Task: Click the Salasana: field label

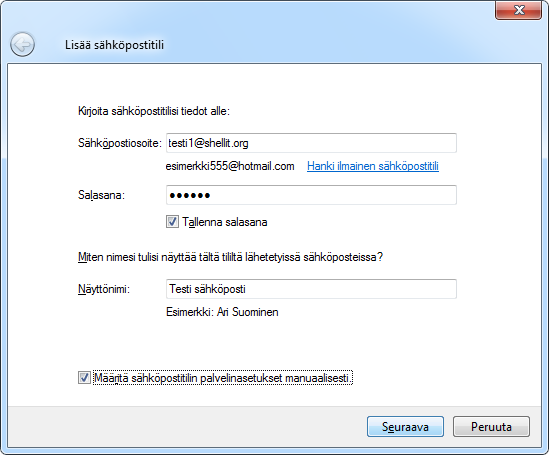Action: click(101, 195)
